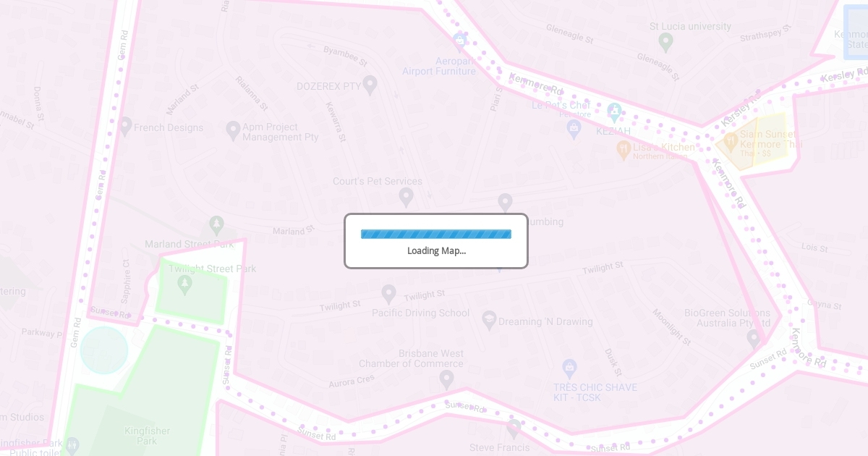Click the Court's Pet Services pin
The width and height of the screenshot is (868, 456).
pos(406,197)
